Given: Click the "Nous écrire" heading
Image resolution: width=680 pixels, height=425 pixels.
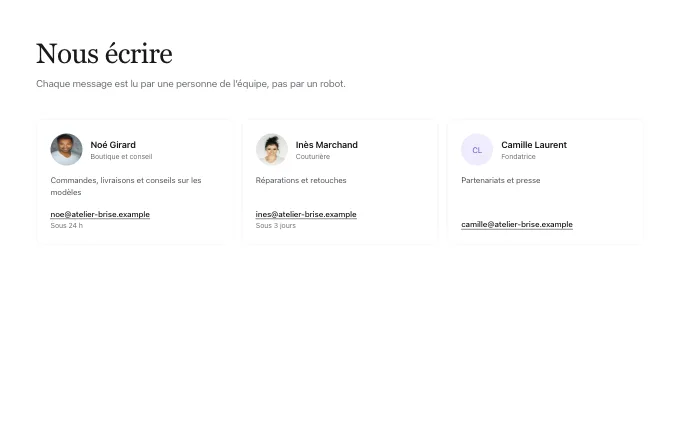Looking at the screenshot, I should point(104,54).
